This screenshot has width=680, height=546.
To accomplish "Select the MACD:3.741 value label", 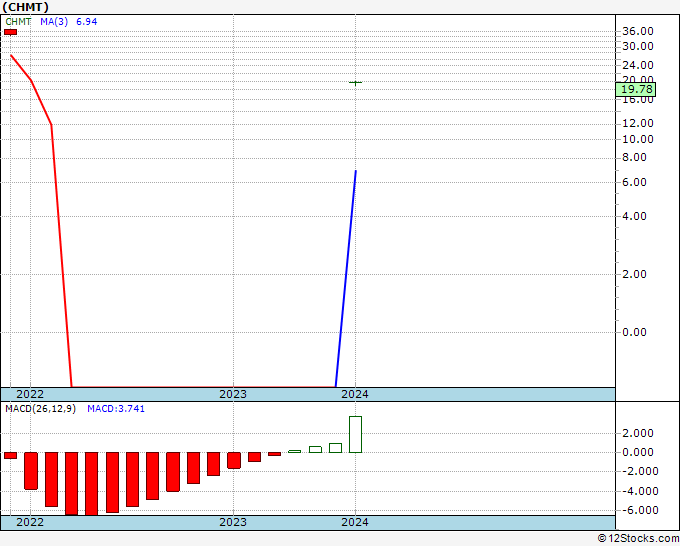I will tap(116, 409).
